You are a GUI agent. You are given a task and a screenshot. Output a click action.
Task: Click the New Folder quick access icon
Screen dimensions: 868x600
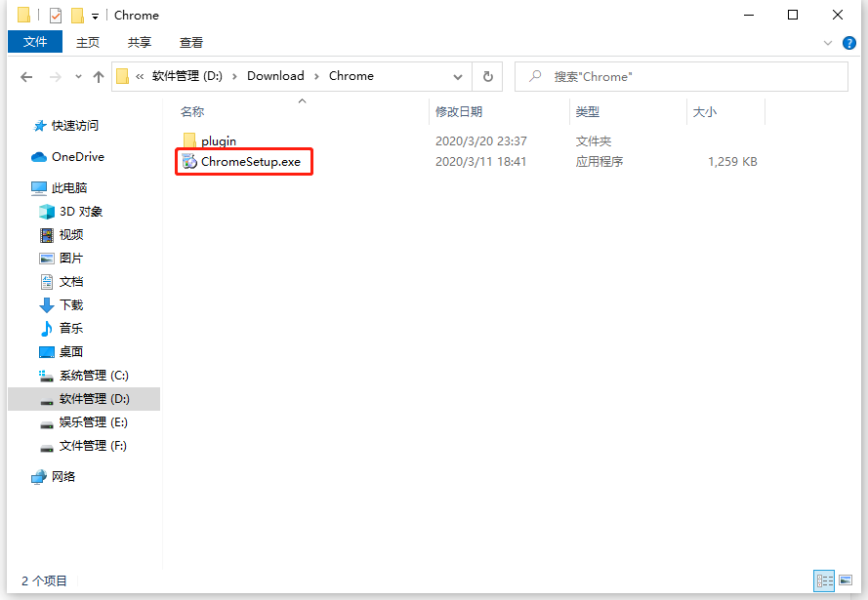coord(77,16)
